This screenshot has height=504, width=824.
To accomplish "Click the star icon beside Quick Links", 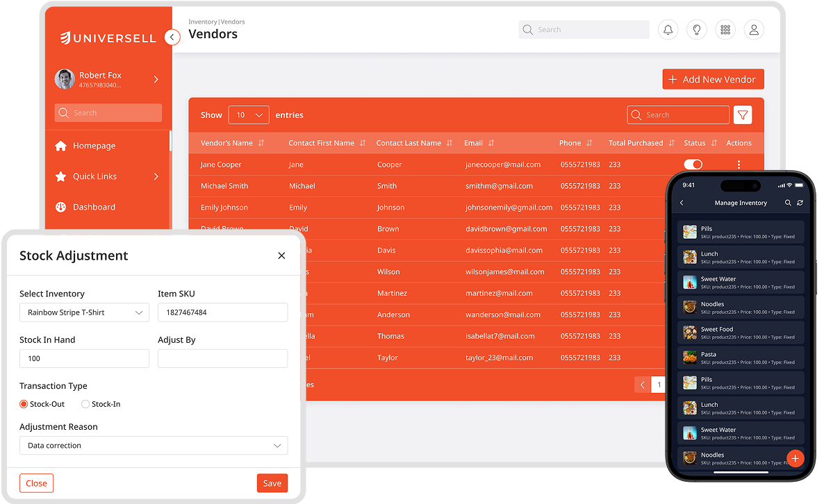I will [x=61, y=176].
